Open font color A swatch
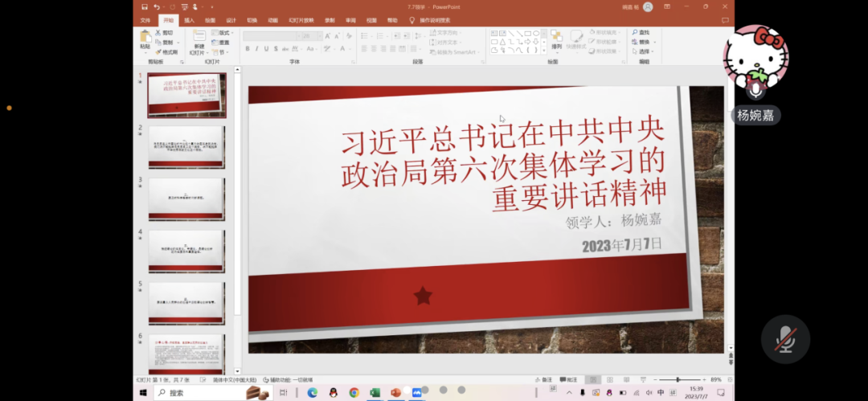 click(342, 49)
